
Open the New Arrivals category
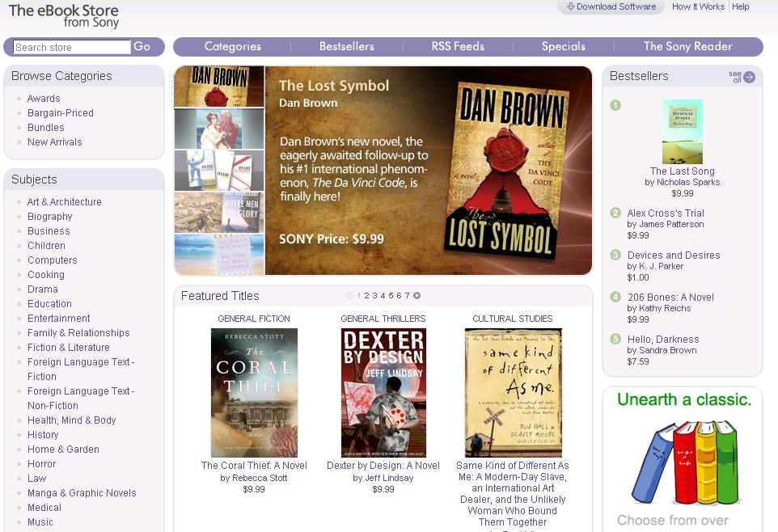tap(54, 142)
